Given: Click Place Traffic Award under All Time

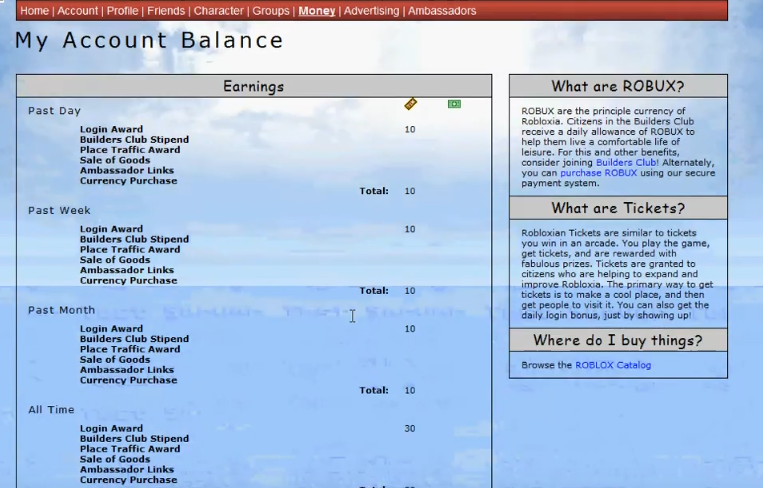Looking at the screenshot, I should (x=130, y=449).
